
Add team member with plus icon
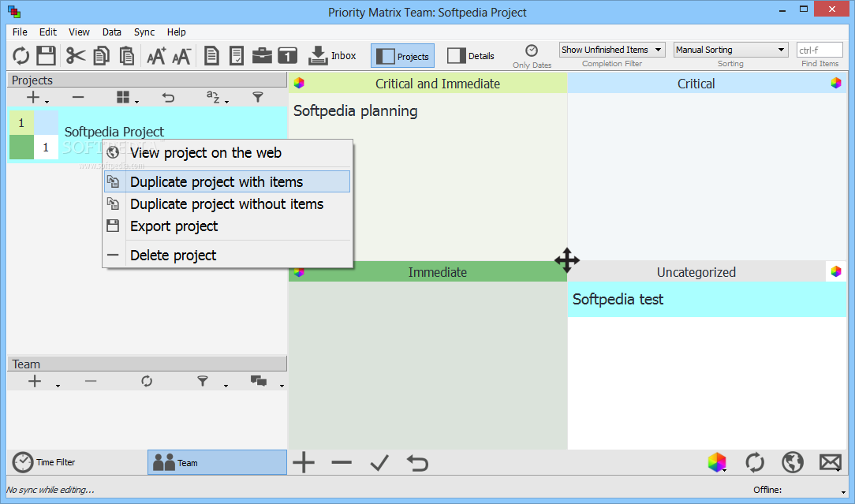tap(35, 381)
